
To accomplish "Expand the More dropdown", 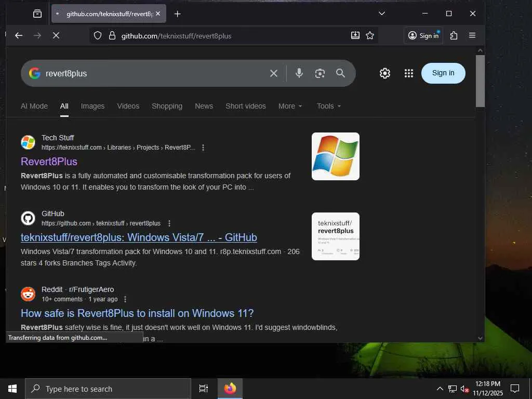I will click(290, 106).
